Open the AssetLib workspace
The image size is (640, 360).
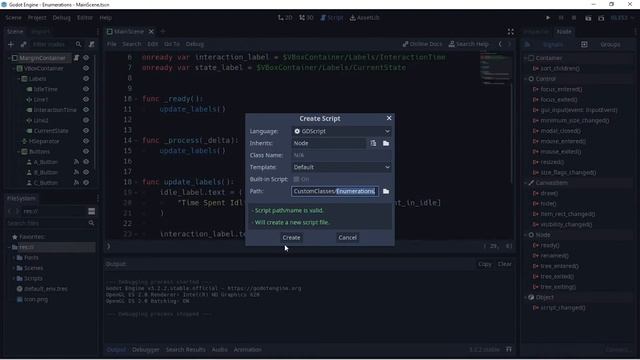[x=364, y=18]
